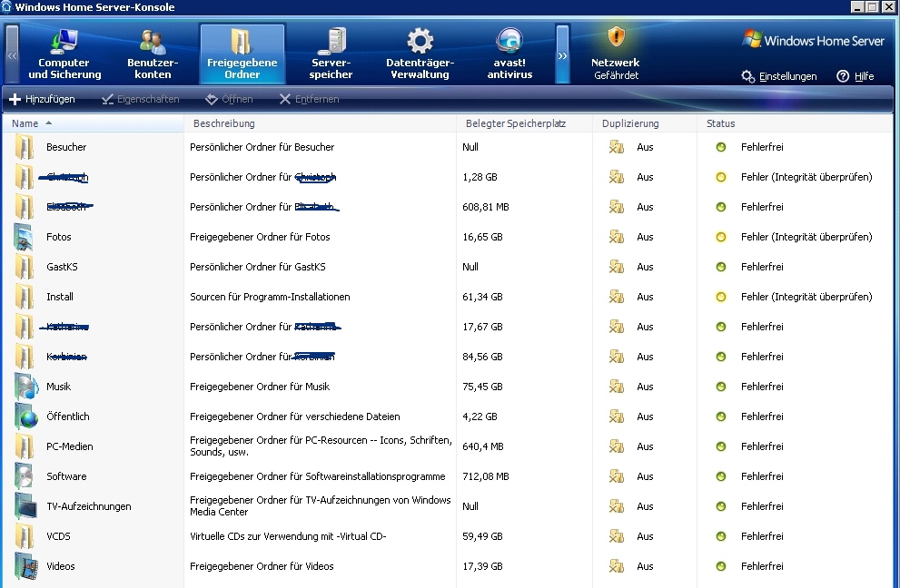Click the Eigenschaften toolbar button
The width and height of the screenshot is (900, 588).
click(140, 99)
